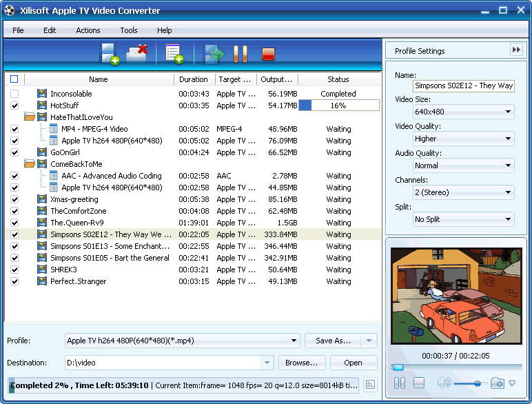Stop conversion with the red toolbar icon
The image size is (532, 404).
coord(268,54)
